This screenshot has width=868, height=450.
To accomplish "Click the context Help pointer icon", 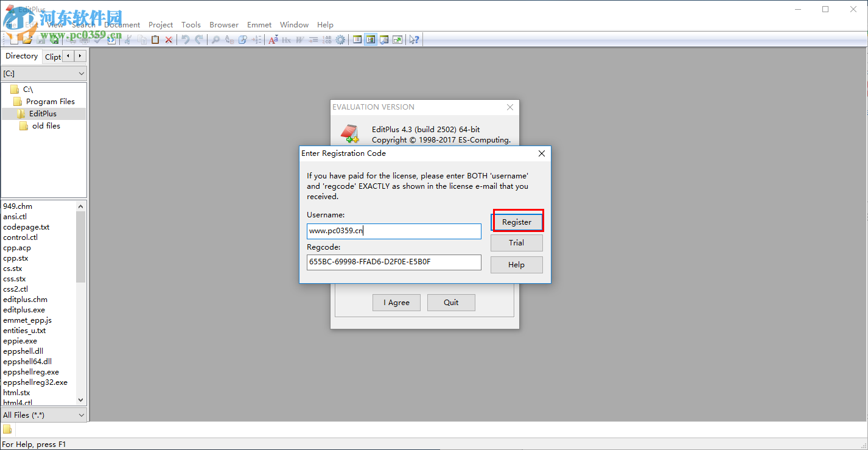I will pyautogui.click(x=414, y=40).
